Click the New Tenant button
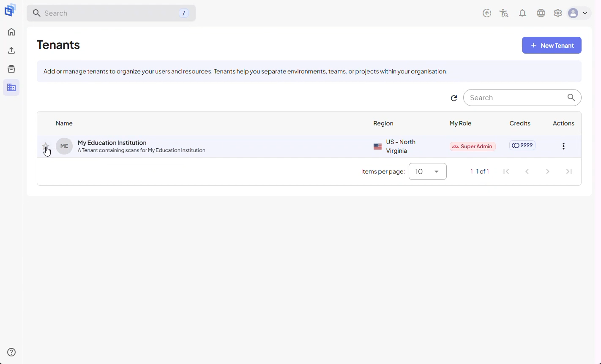 point(552,46)
